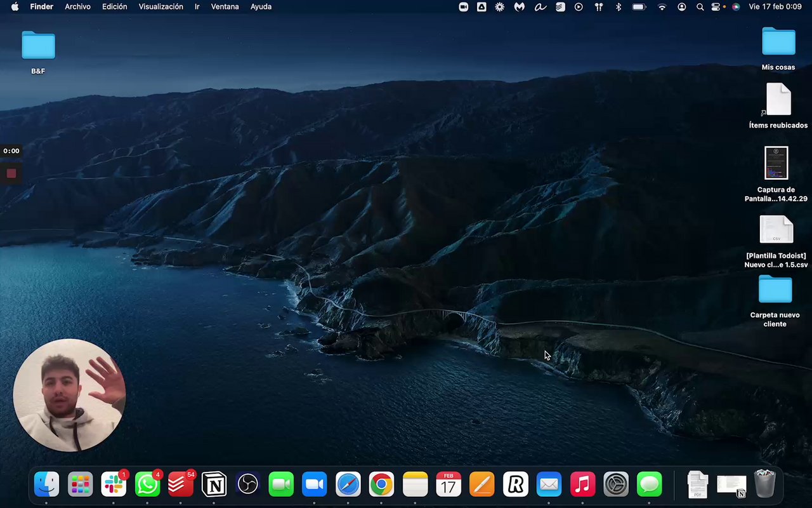Open the Calendar app showing Feb 17
Screen dimensions: 812x508
point(449,485)
